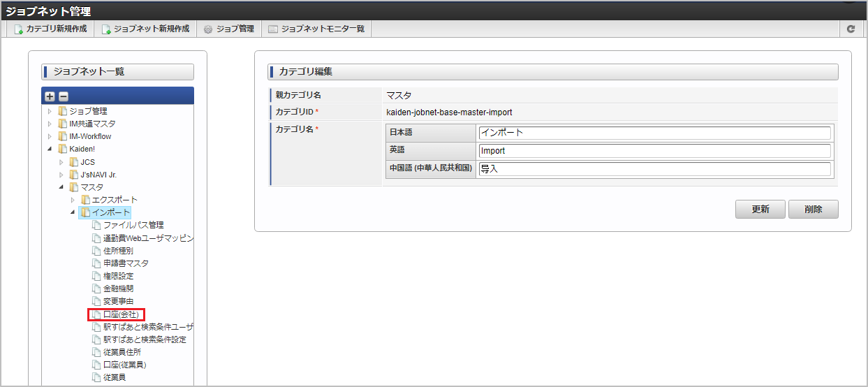
Task: Click the ジョブネット新規作成 toolbar button
Action: 145,29
